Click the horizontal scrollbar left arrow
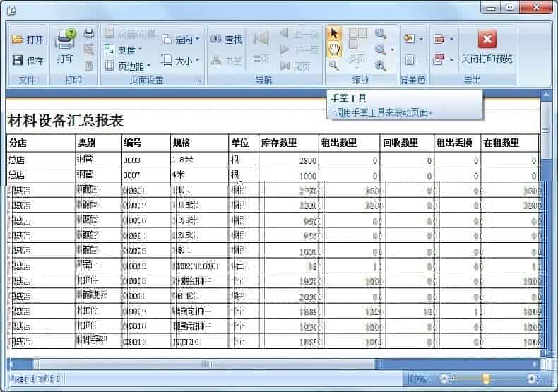Image resolution: width=558 pixels, height=392 pixels. pos(13,364)
